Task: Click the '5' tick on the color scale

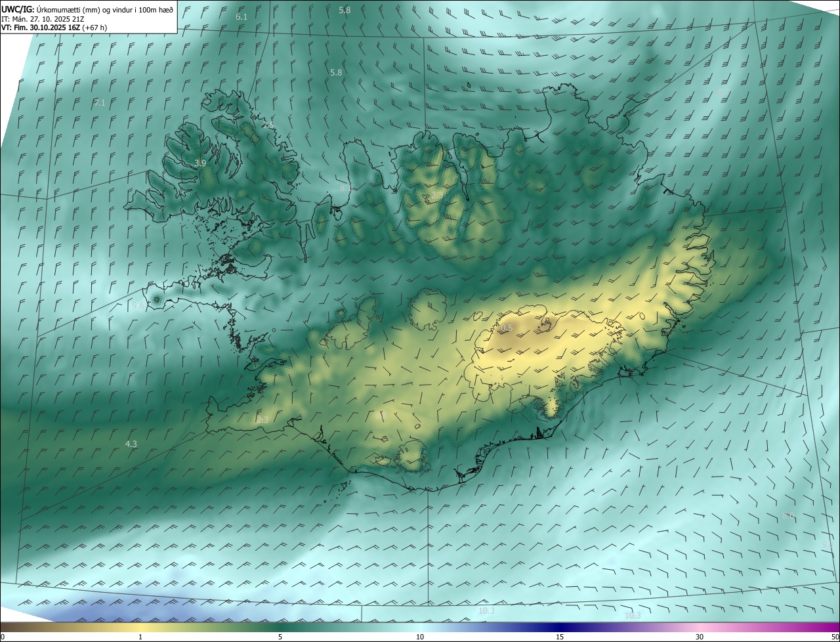Action: point(280,637)
